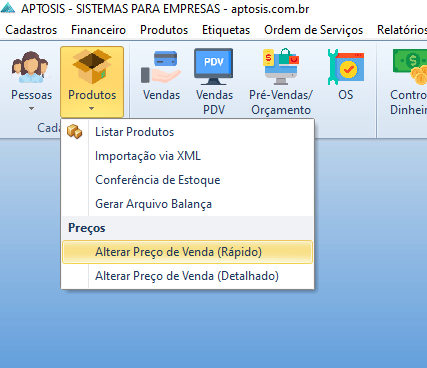Image resolution: width=427 pixels, height=368 pixels.
Task: Choose Alterar Preço de Venda (Rápido)
Action: [x=187, y=252]
